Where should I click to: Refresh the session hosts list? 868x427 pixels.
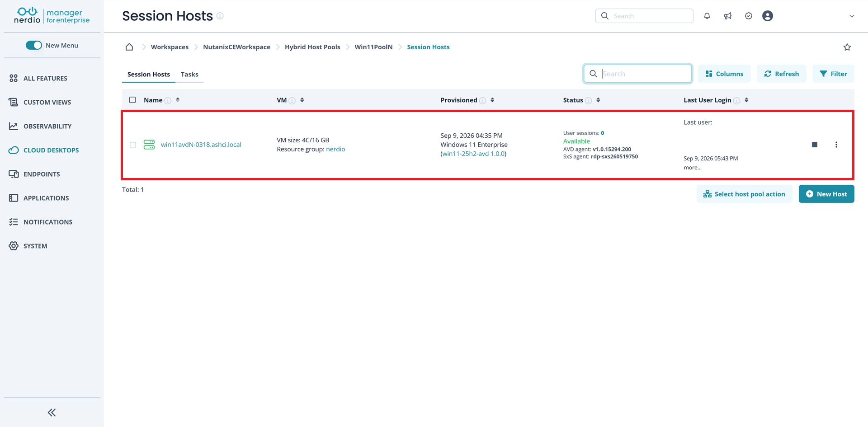tap(782, 74)
